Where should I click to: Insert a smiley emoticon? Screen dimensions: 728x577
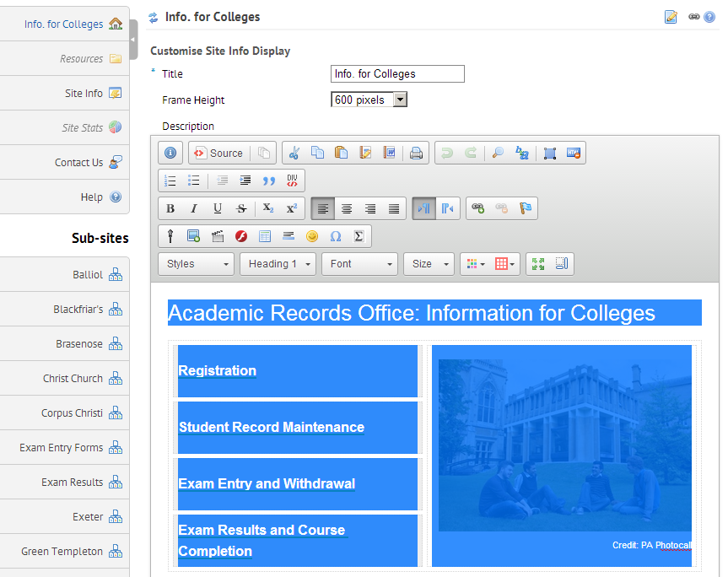point(312,236)
